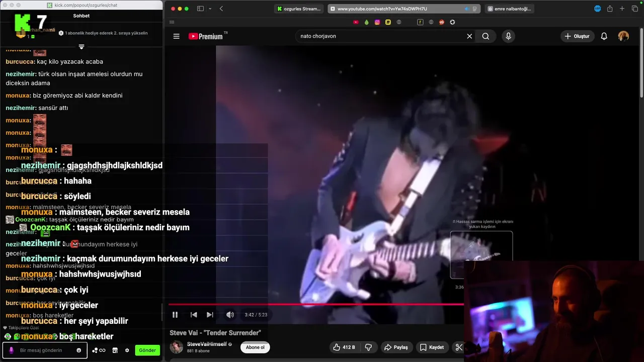Open the Reddit favorite bookmark
This screenshot has width=644, height=362.
point(442,22)
